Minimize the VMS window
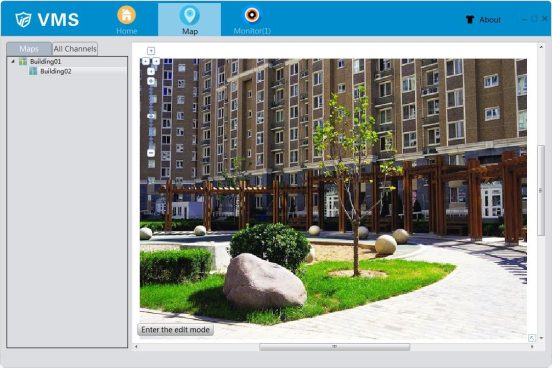552x368 pixels. pyautogui.click(x=525, y=19)
